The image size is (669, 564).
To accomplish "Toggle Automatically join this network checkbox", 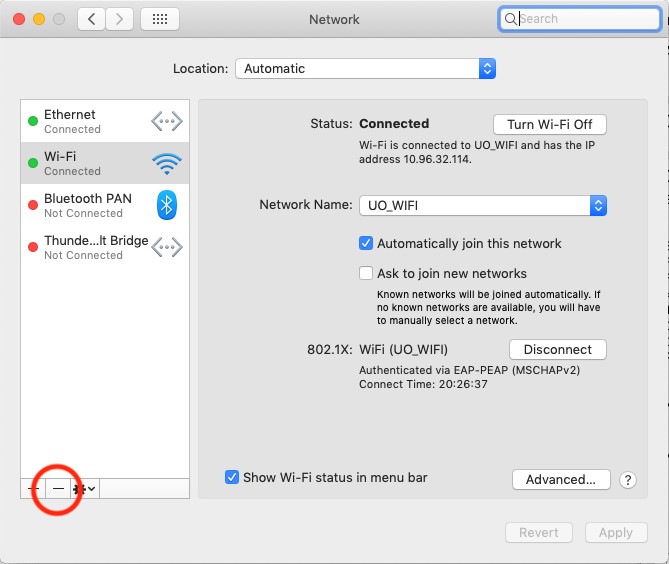I will (366, 243).
